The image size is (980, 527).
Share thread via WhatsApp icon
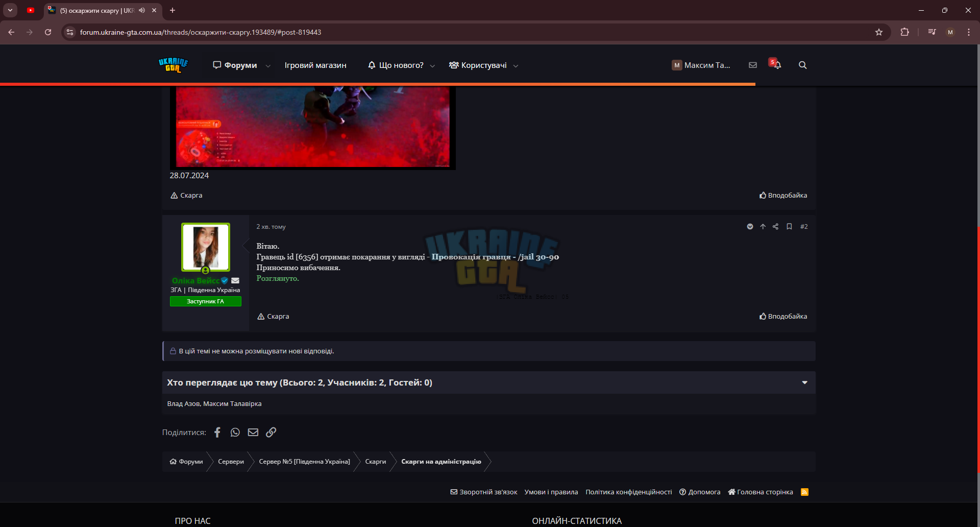tap(235, 433)
